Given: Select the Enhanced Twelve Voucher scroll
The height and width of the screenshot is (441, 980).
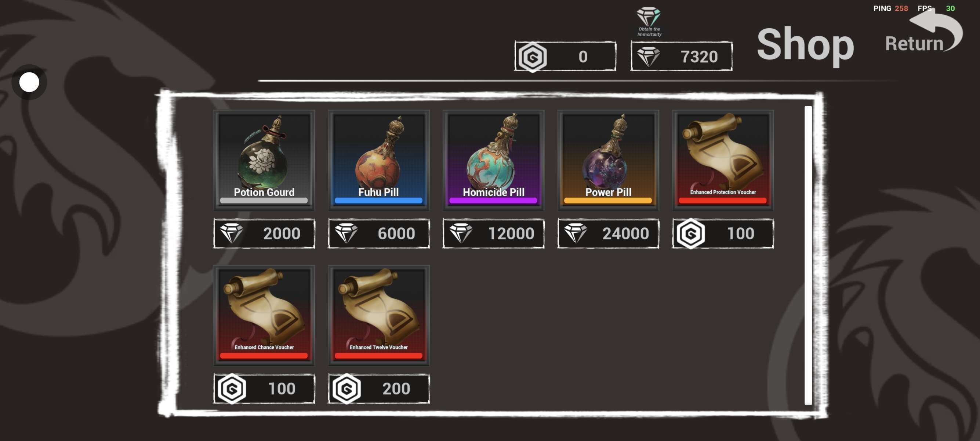Looking at the screenshot, I should [x=378, y=315].
